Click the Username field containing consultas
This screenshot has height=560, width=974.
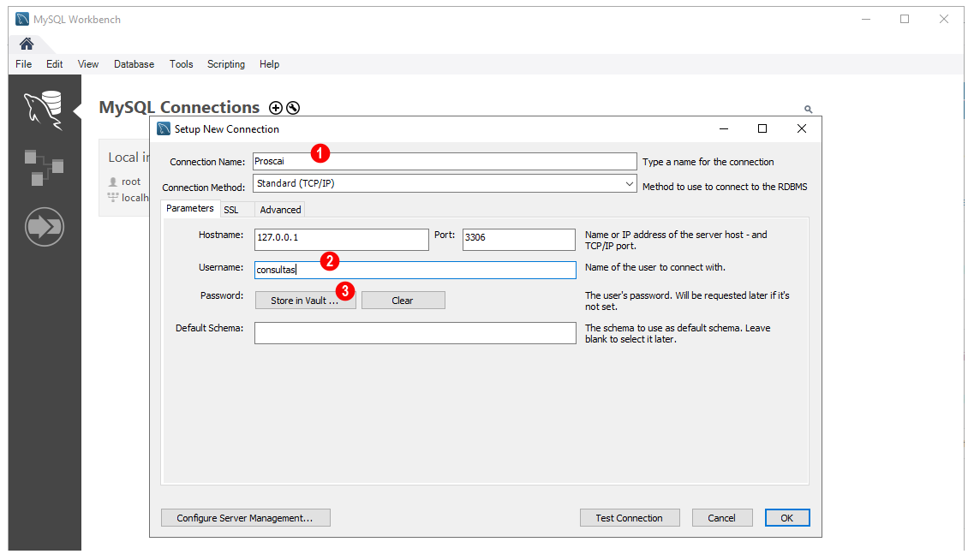coord(415,270)
